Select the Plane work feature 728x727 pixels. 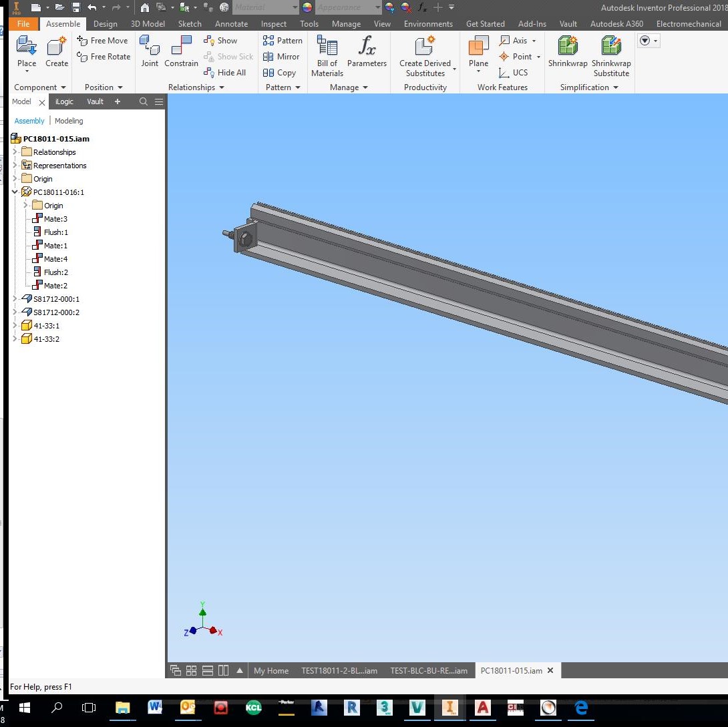point(478,53)
